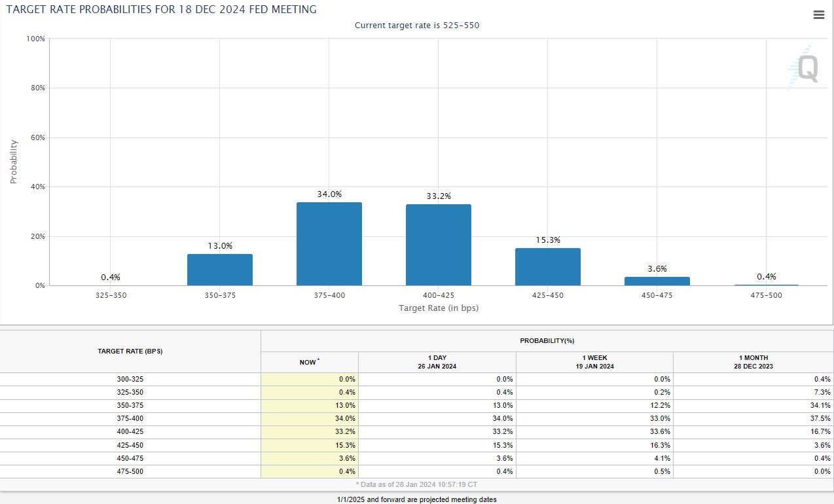
Task: Click the small 450-475 bar
Action: coord(657,281)
